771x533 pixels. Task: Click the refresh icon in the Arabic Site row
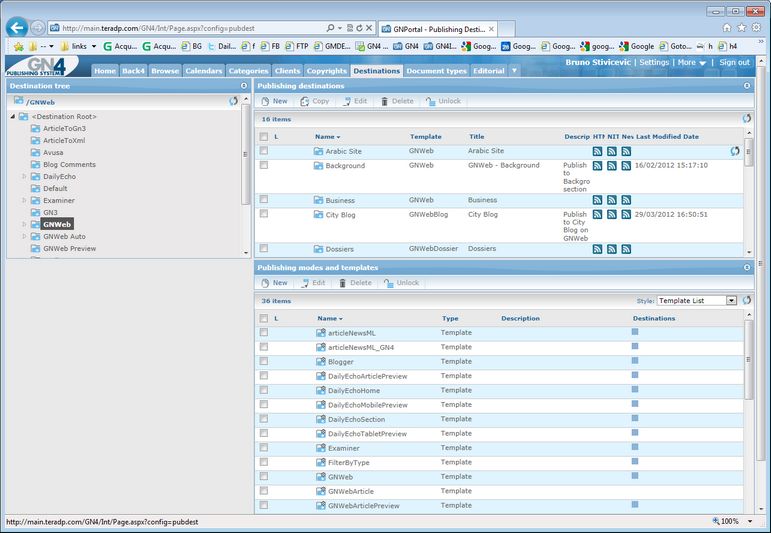tap(735, 151)
